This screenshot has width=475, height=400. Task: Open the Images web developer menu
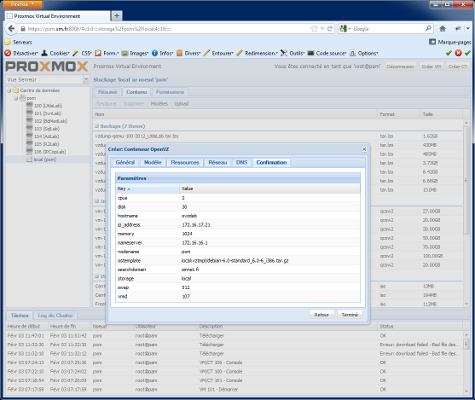[x=135, y=53]
